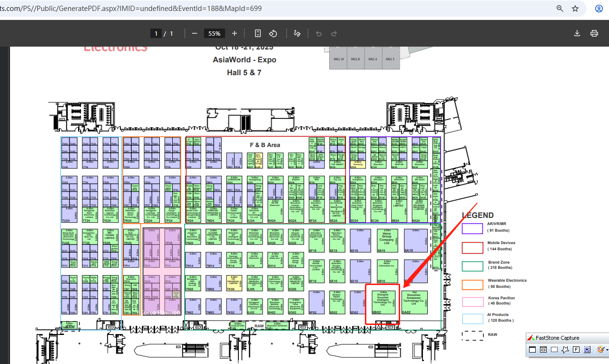This screenshot has height=364, width=609.
Task: Select the HALL 8 block on mini map
Action: (356, 59)
